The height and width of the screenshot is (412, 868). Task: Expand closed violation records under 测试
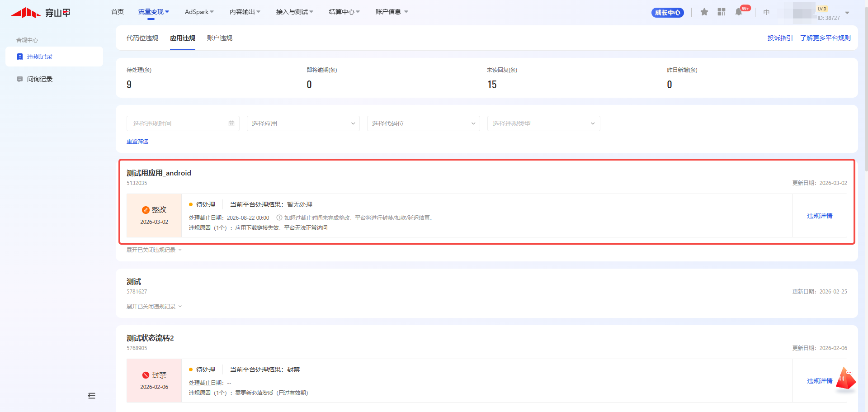(154, 306)
